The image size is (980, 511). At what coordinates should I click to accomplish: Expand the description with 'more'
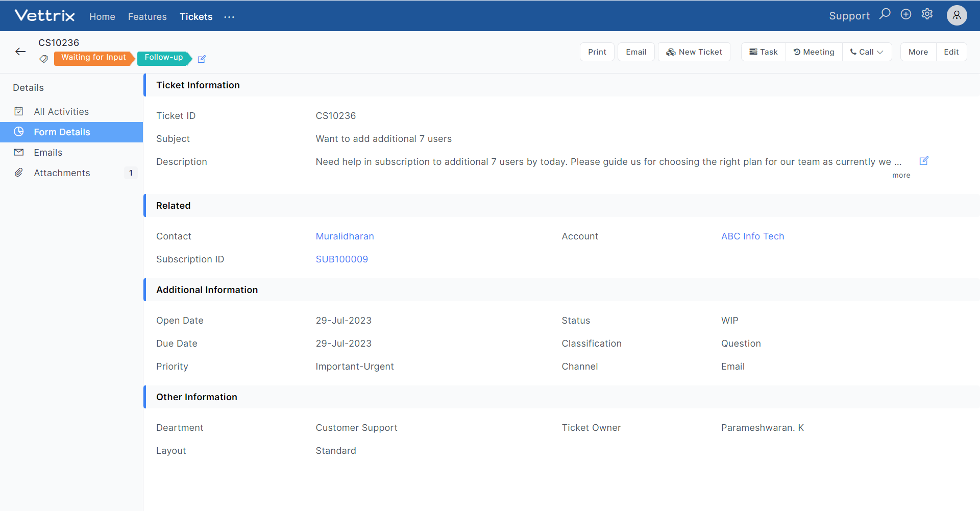tap(901, 175)
